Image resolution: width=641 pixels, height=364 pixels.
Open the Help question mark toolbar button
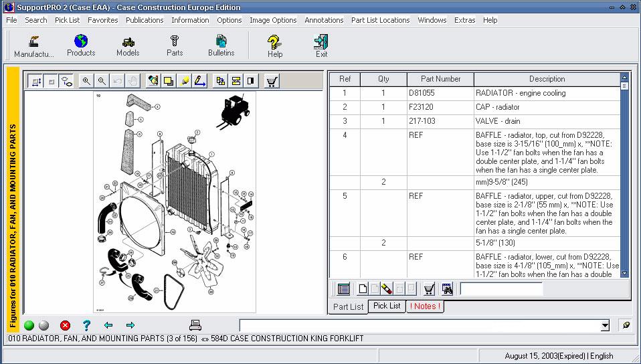[x=275, y=45]
